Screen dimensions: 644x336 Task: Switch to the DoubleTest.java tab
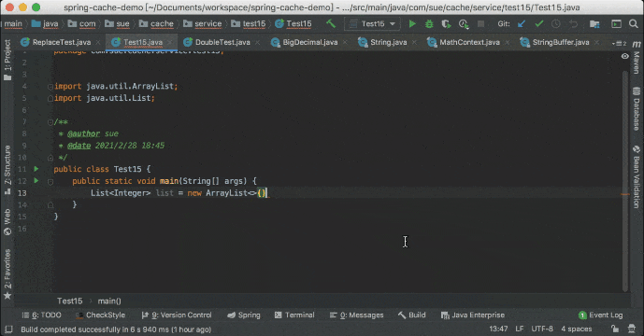(218, 42)
